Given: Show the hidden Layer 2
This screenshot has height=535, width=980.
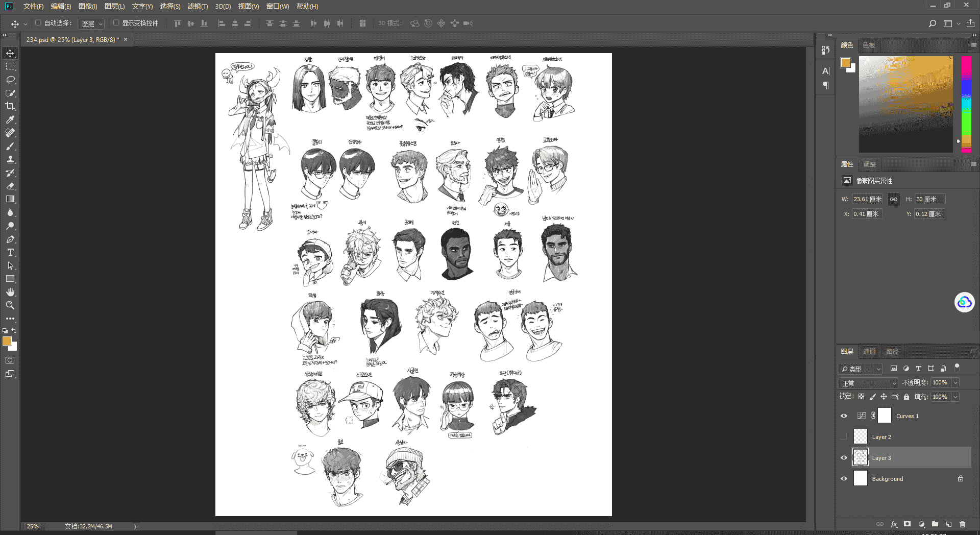Looking at the screenshot, I should (844, 437).
